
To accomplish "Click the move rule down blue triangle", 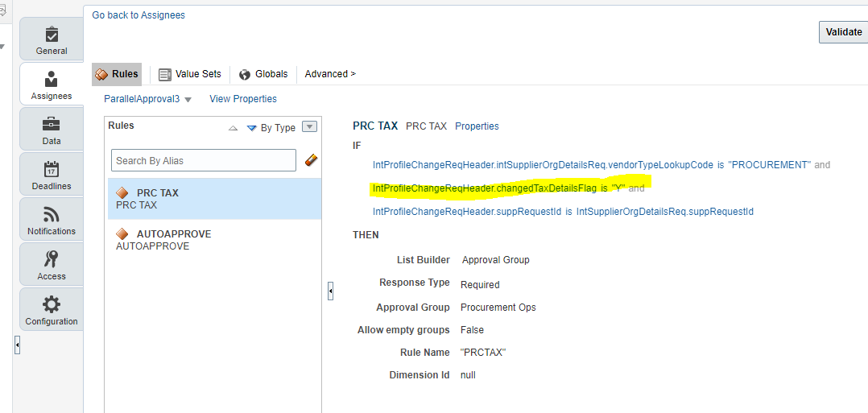I will point(252,128).
